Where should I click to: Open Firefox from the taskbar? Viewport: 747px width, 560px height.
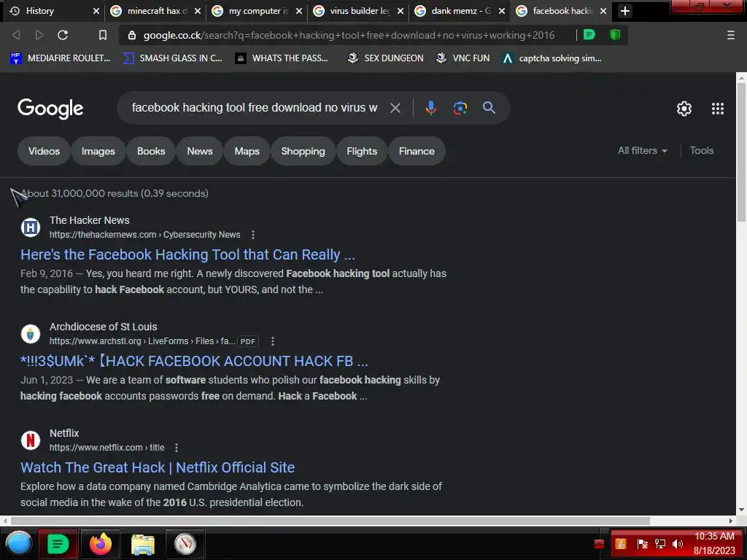pos(101,543)
